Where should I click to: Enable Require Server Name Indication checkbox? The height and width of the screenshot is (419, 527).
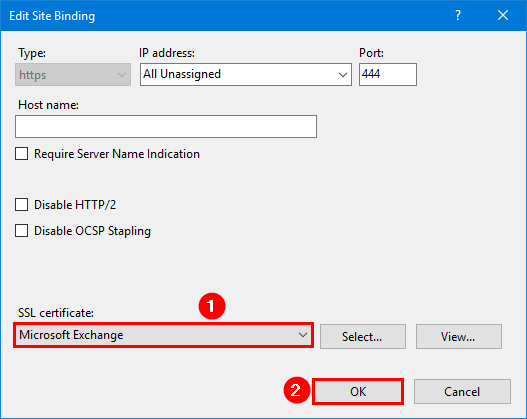point(22,154)
